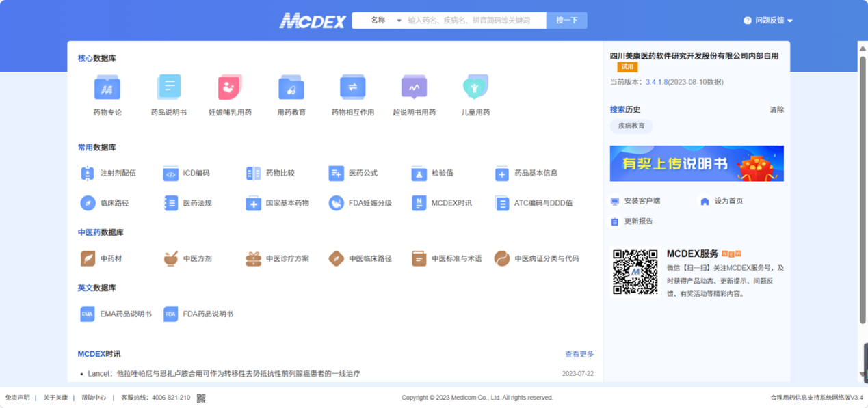Open the 妊娠哺乳用药 database icon
Viewport: 868px width, 408px height.
(x=230, y=87)
